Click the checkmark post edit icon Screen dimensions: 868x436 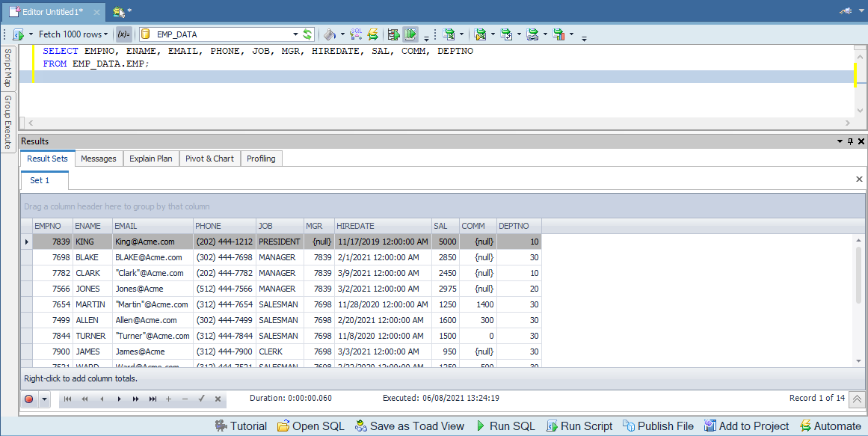pyautogui.click(x=202, y=399)
